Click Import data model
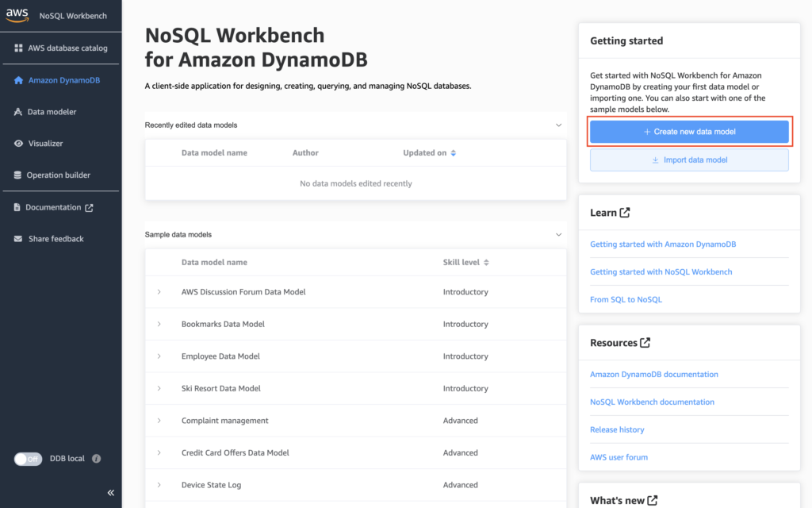Screen dimensions: 812x508 688,160
